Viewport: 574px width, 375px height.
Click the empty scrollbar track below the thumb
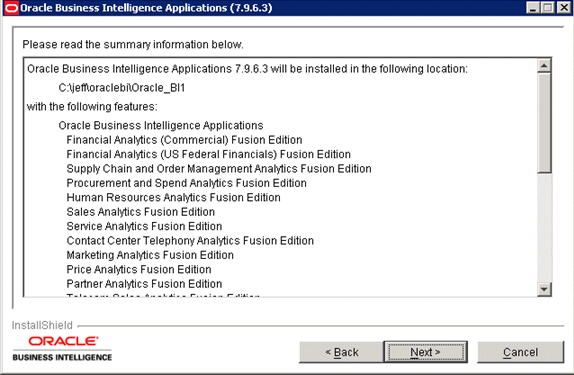[544, 227]
